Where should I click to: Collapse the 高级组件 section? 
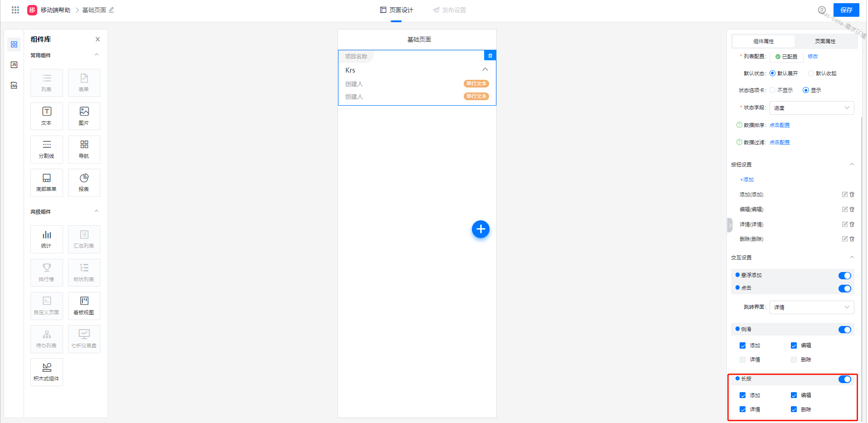(x=96, y=211)
